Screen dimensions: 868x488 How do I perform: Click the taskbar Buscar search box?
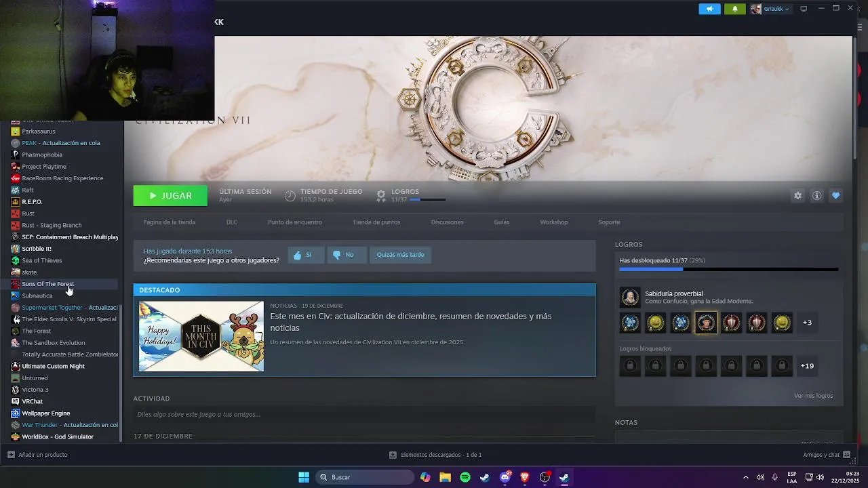pos(365,477)
